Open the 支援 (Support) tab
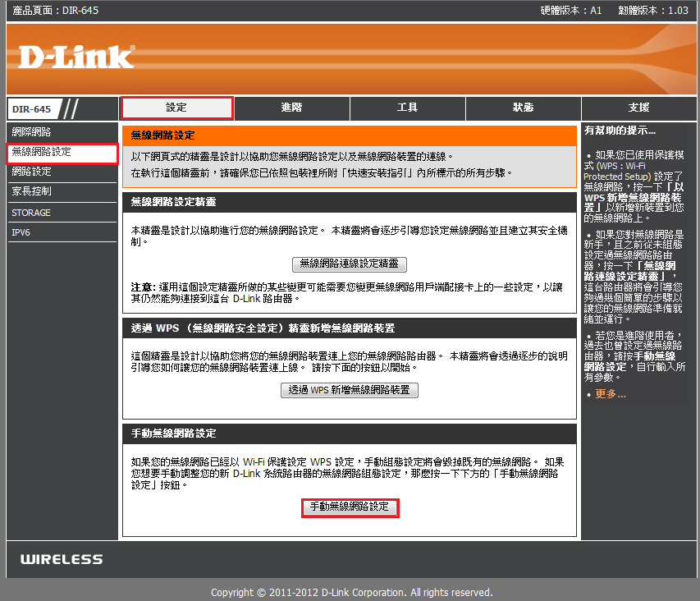 click(638, 108)
